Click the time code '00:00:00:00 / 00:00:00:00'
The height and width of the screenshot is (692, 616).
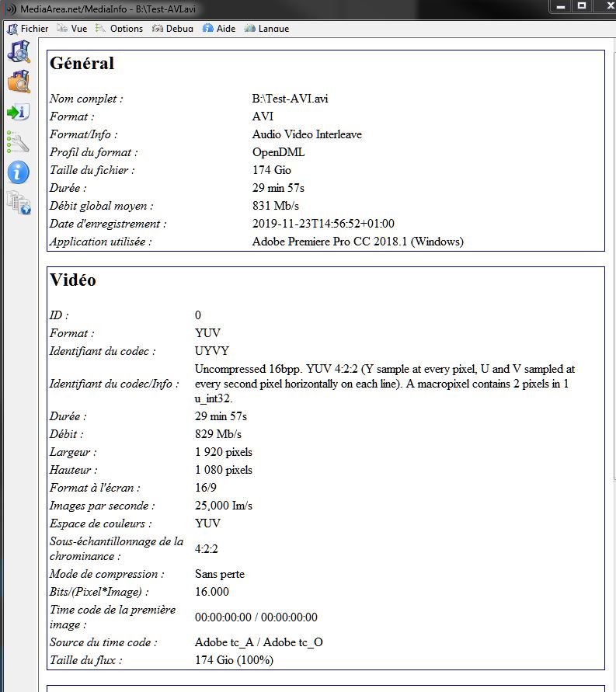(x=256, y=617)
